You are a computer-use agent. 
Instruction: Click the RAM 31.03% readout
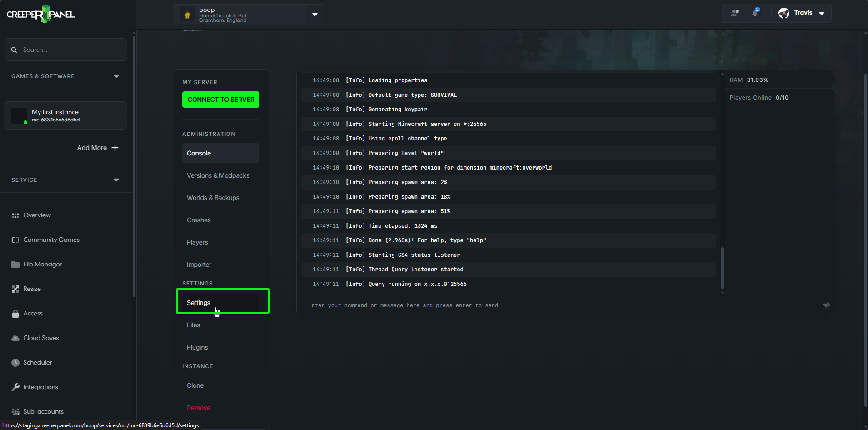point(749,80)
